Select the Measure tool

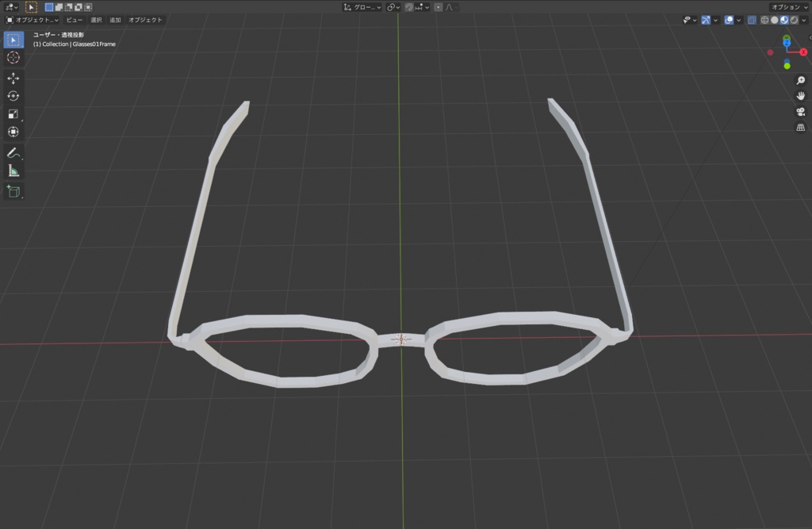coord(13,170)
